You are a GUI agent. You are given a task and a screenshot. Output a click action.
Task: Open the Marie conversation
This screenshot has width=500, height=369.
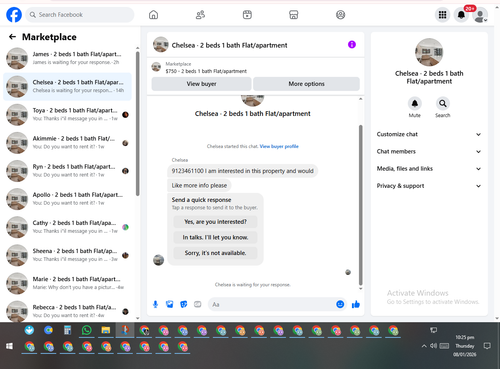coord(67,283)
